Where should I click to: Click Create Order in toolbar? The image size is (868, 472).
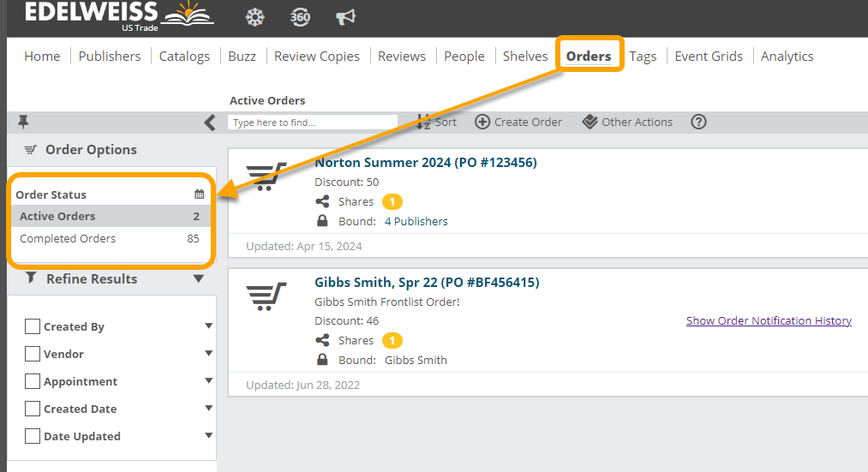pyautogui.click(x=518, y=122)
